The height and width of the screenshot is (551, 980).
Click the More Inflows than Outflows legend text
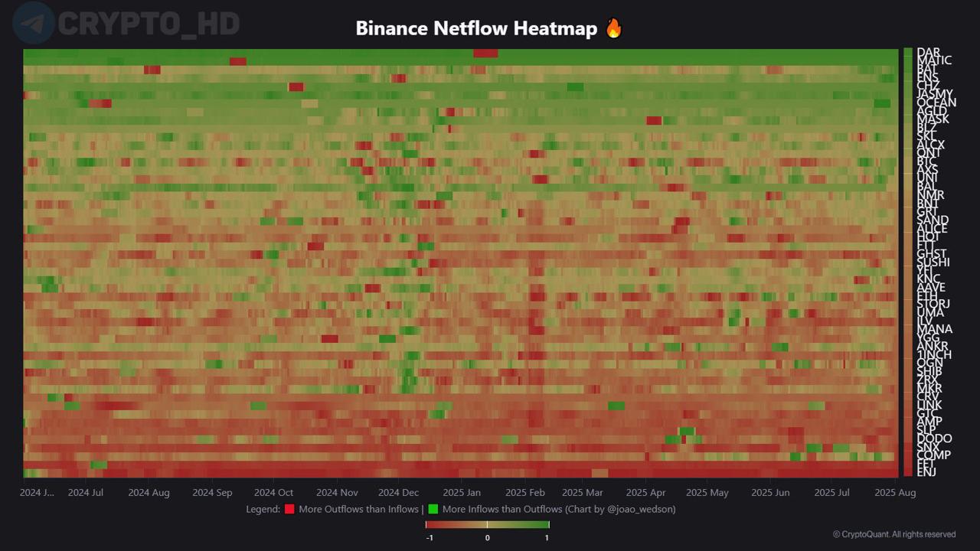(502, 509)
